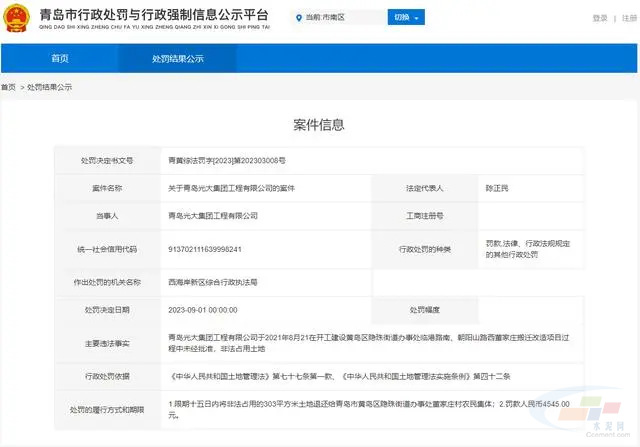The image size is (640, 447).
Task: Click the 首页 breadcrumb link
Action: coord(8,87)
